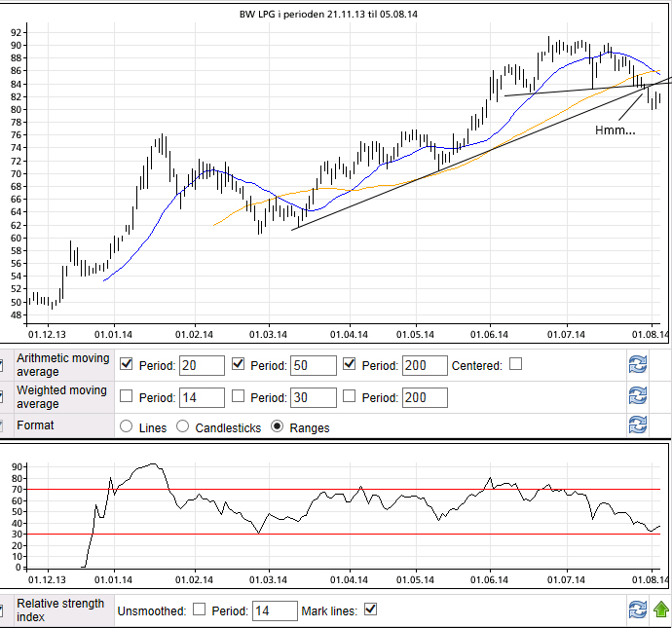Click the green up arrow icon
The height and width of the screenshot is (628, 672).
(x=661, y=610)
